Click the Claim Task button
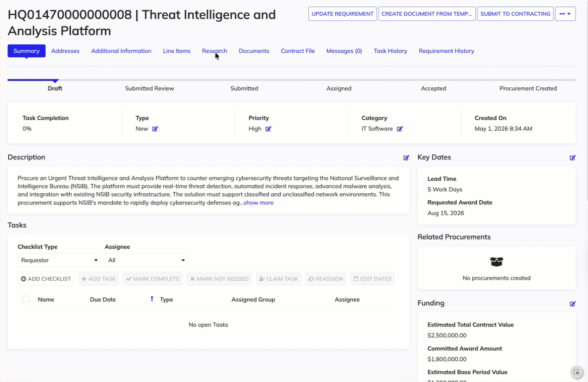This screenshot has width=588, height=382. pyautogui.click(x=279, y=279)
